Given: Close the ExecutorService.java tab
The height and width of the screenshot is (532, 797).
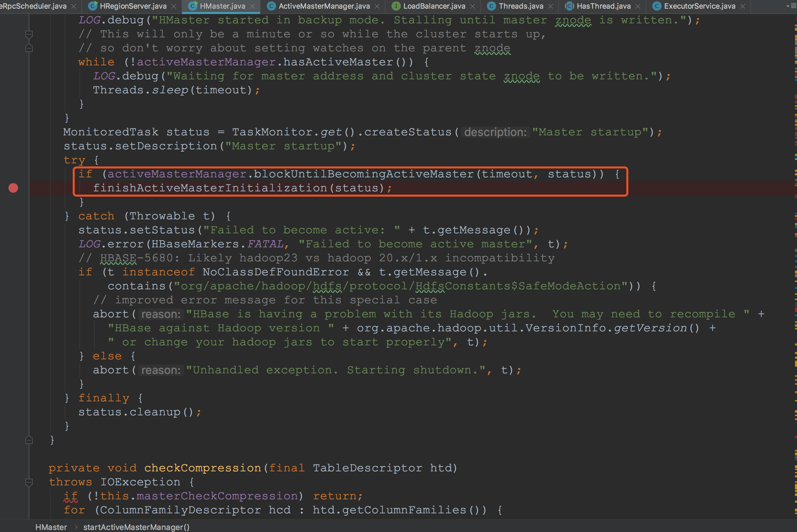Looking at the screenshot, I should tap(743, 6).
